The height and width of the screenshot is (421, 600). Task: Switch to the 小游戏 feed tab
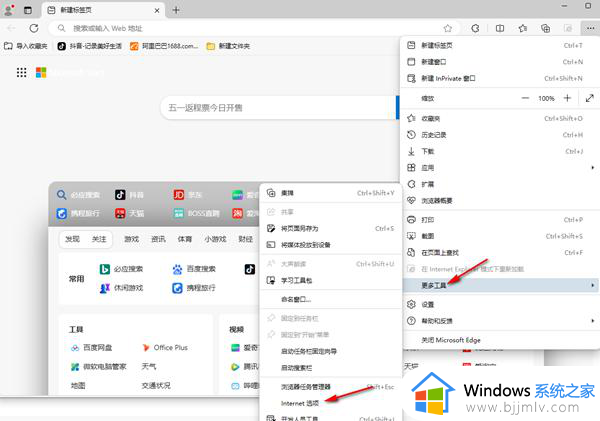click(215, 239)
